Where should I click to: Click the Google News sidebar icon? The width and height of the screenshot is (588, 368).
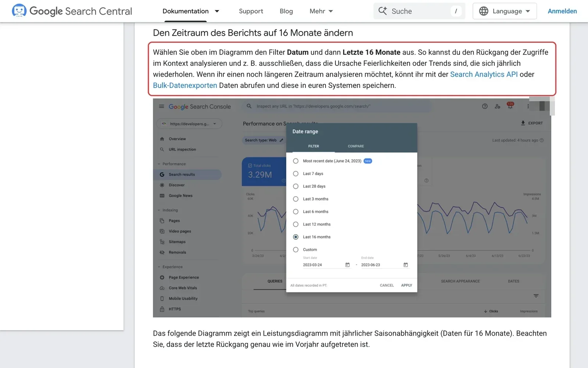[x=162, y=196]
